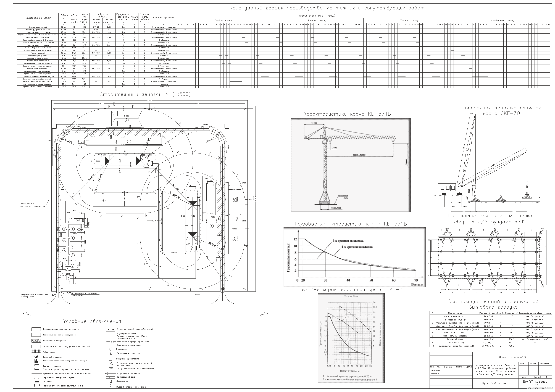This screenshot has height=392, width=555.
Task: Click the 'Курсовой проект' title block cell
Action: pyautogui.click(x=496, y=383)
